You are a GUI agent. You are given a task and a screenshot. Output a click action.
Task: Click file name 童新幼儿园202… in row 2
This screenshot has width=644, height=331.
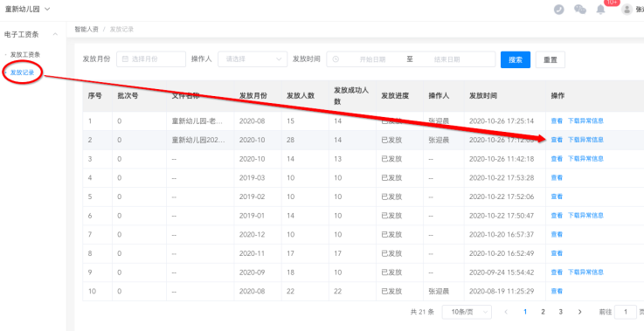(x=198, y=140)
